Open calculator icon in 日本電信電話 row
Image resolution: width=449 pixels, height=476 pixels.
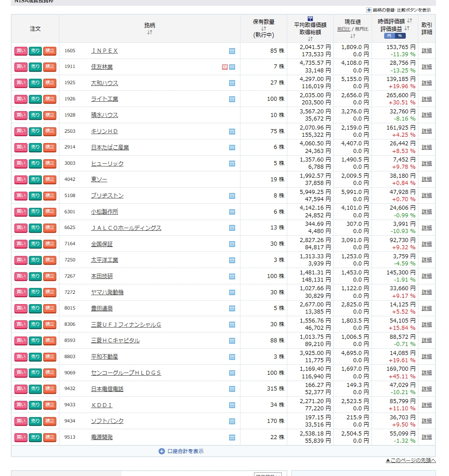point(232,389)
